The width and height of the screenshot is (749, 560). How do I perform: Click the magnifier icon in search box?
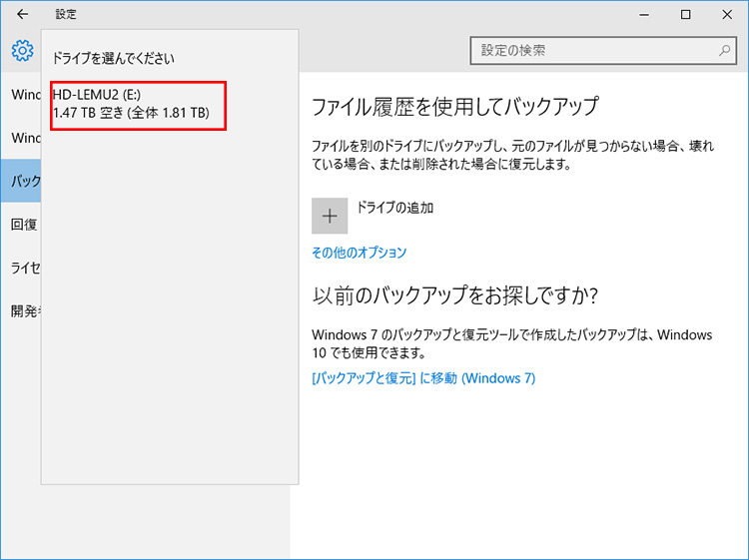pyautogui.click(x=724, y=50)
